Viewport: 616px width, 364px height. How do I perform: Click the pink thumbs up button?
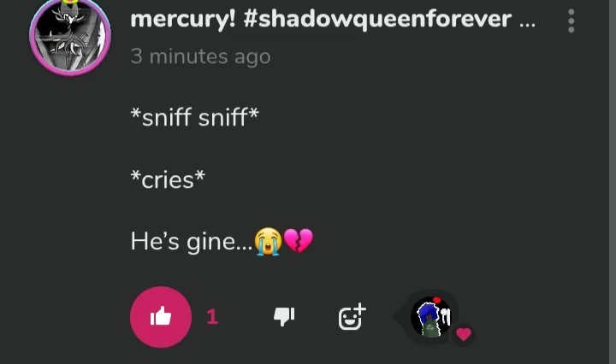click(x=161, y=317)
